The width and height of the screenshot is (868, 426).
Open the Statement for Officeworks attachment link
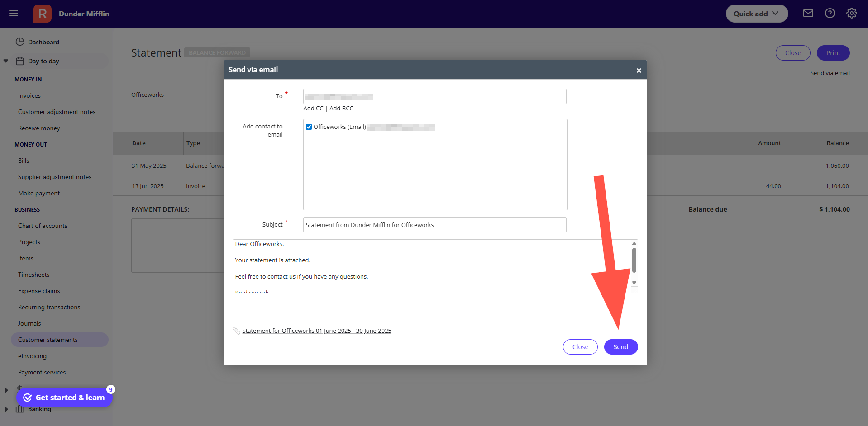pyautogui.click(x=317, y=331)
